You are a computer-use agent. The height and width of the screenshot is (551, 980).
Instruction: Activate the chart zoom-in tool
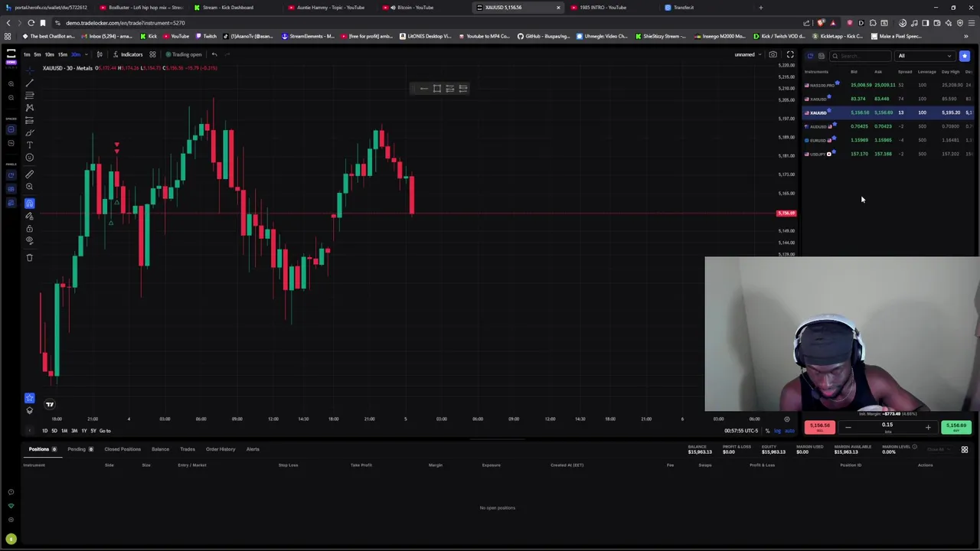(29, 187)
